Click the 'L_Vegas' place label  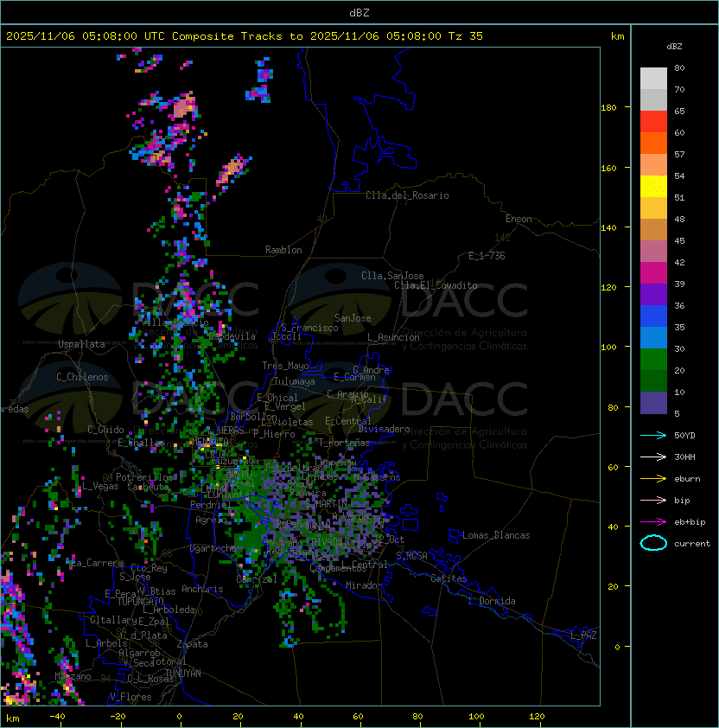click(100, 486)
